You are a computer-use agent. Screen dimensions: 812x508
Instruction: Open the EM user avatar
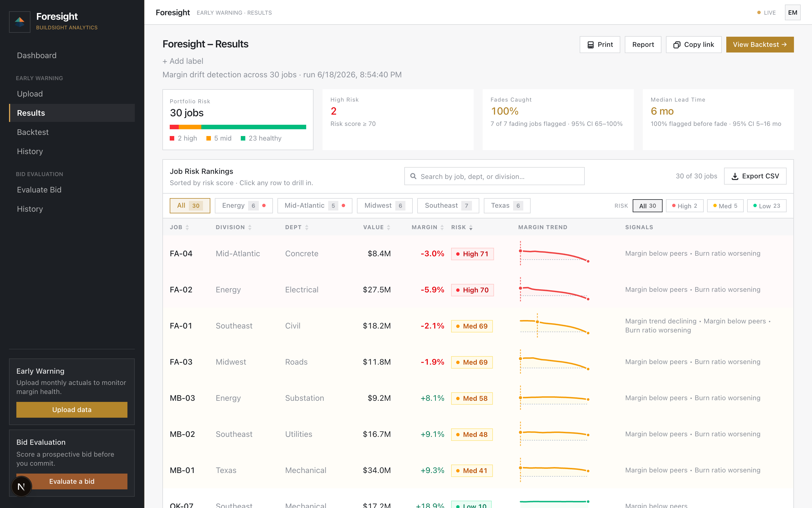[x=793, y=12]
